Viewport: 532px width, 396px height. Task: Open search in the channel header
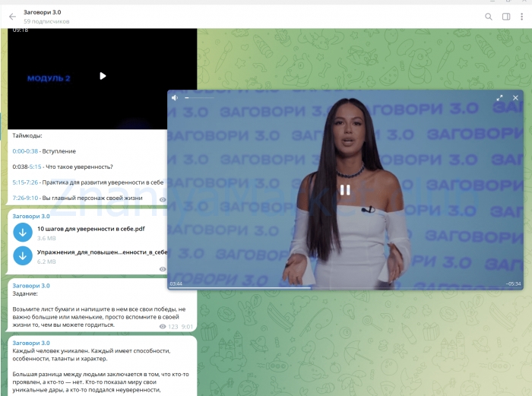point(489,16)
